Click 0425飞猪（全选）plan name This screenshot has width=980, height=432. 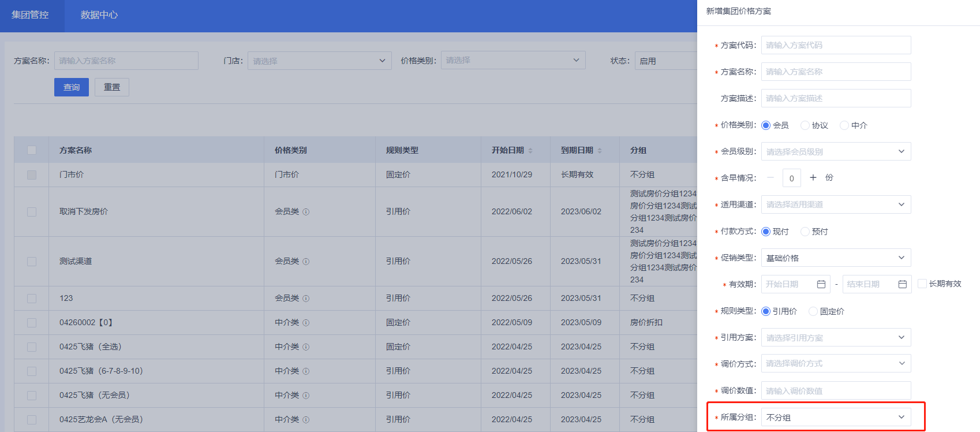(91, 347)
